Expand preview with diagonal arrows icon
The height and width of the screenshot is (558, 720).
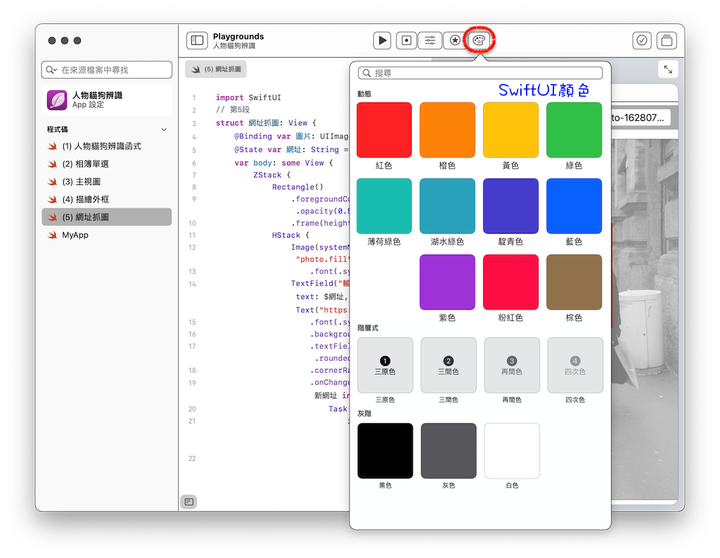(x=668, y=70)
